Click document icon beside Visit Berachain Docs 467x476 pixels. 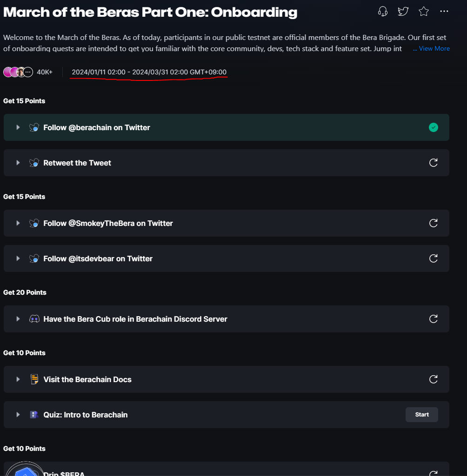[x=34, y=379]
